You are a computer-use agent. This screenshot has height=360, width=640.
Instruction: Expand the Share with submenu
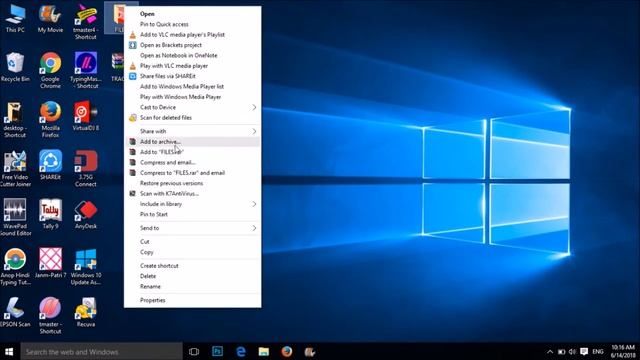pyautogui.click(x=193, y=131)
